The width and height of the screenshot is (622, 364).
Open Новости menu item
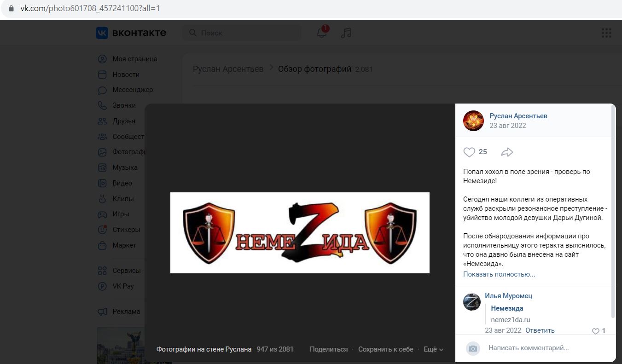pyautogui.click(x=126, y=75)
